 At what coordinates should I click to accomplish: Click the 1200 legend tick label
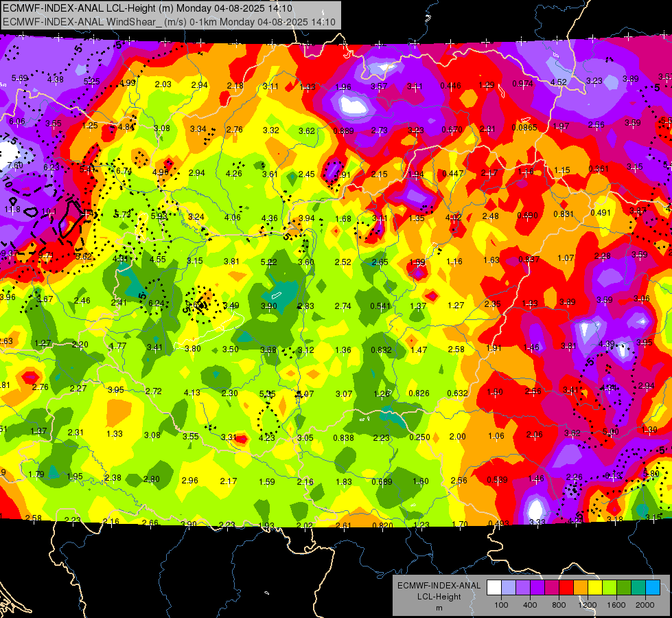[x=587, y=605]
